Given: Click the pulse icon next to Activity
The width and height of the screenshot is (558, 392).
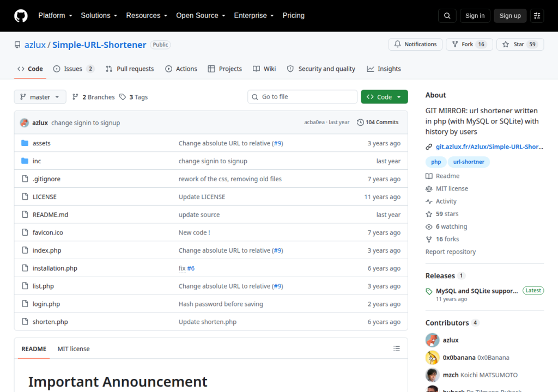Looking at the screenshot, I should pos(429,201).
